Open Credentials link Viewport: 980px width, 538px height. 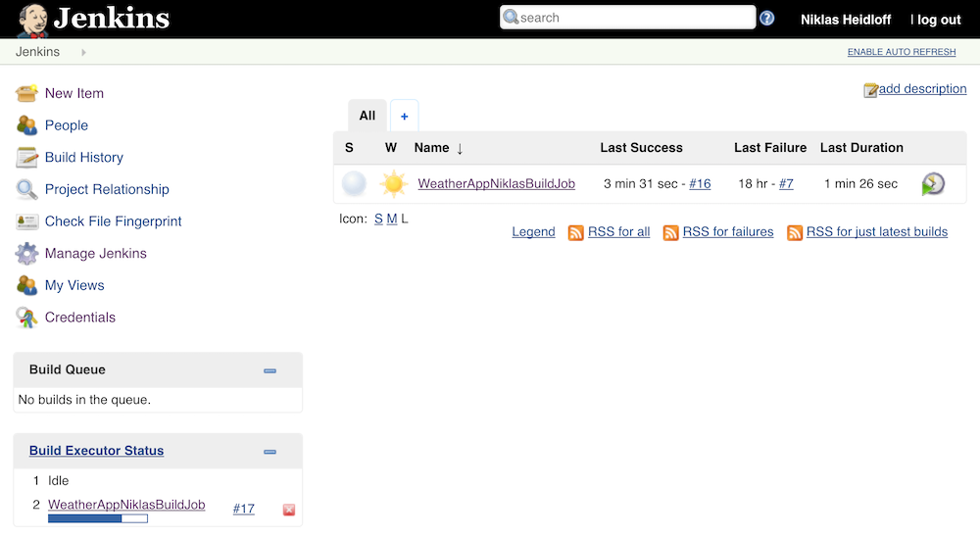coord(80,318)
